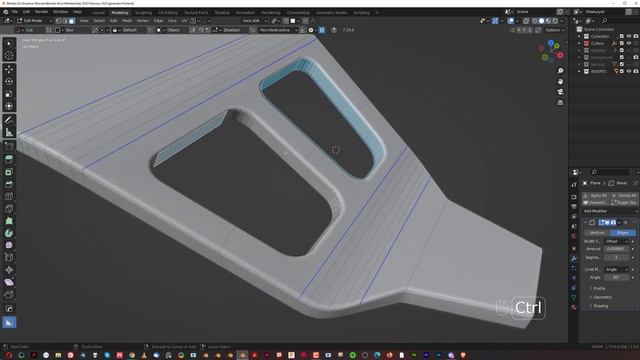Disable Collection in renders camera icon
640x360 pixels.
click(x=636, y=36)
